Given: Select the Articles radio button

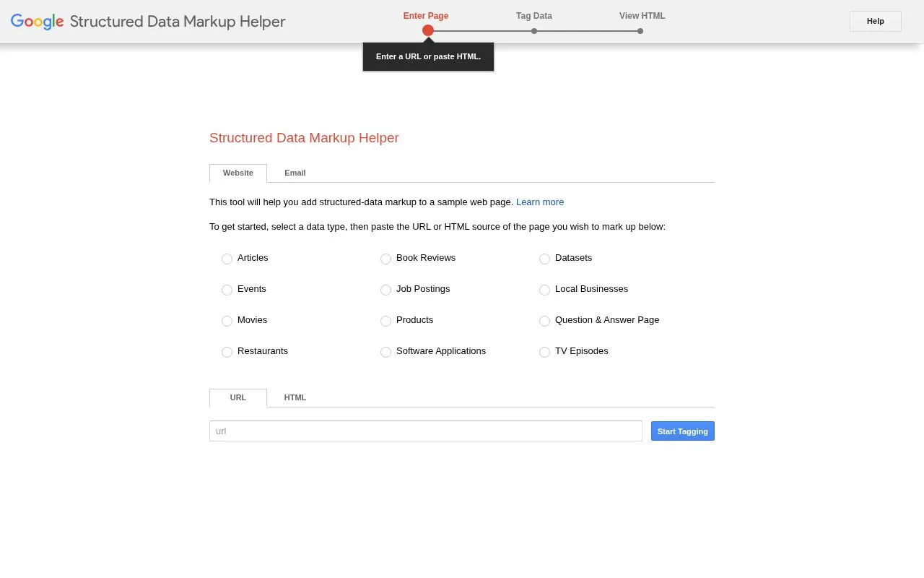Looking at the screenshot, I should click(227, 259).
